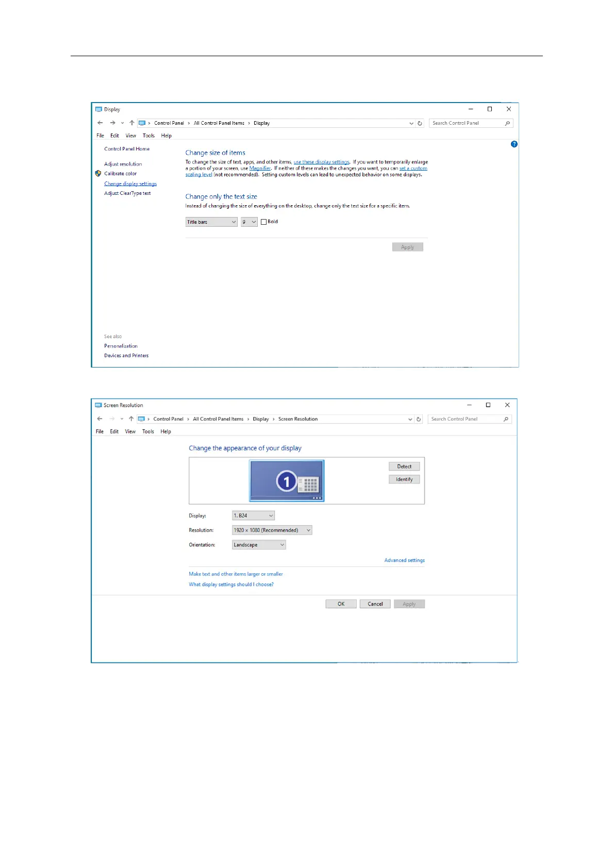Viewport: 614px width, 868px height.
Task: Expand the Resolution 1920 × 1080 dropdown
Action: tap(272, 530)
